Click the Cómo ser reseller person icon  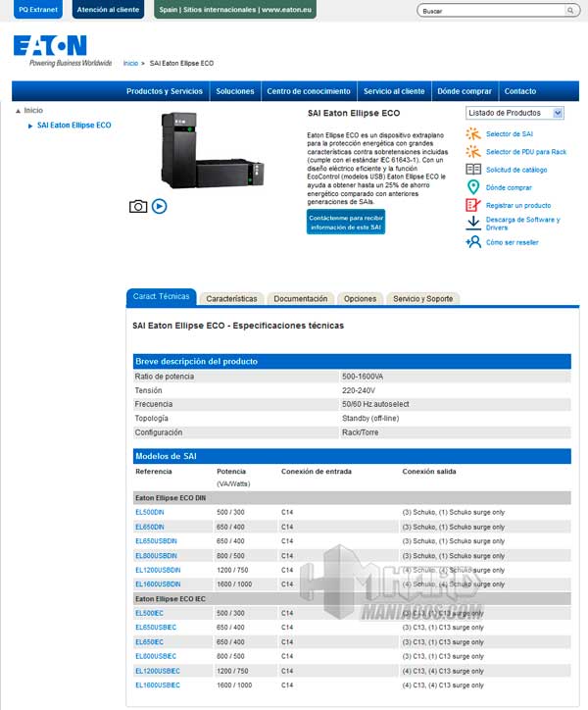pyautogui.click(x=473, y=242)
